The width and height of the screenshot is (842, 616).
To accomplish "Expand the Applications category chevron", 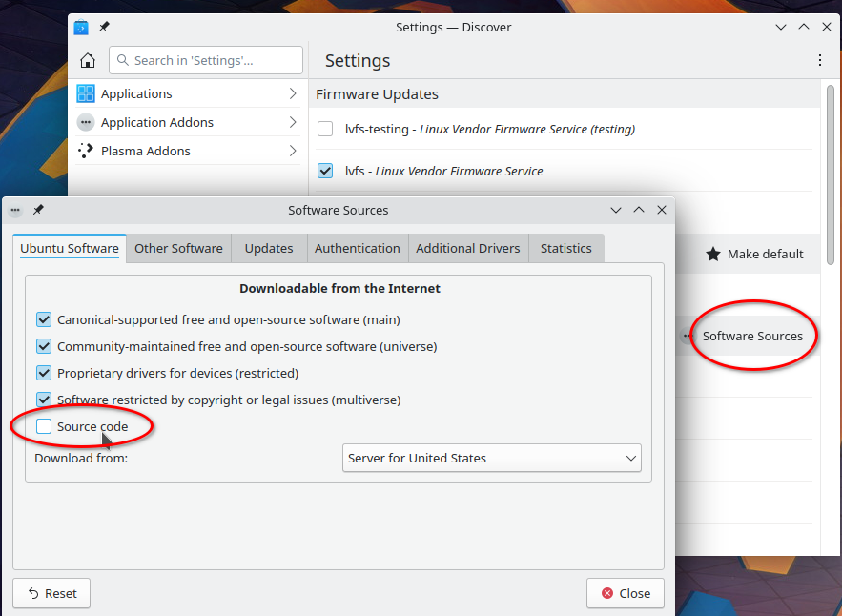I will click(x=293, y=93).
